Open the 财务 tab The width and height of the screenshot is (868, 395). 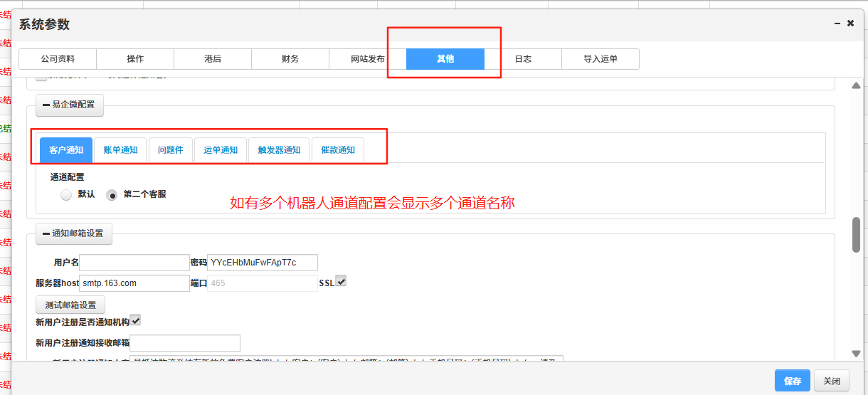[290, 59]
